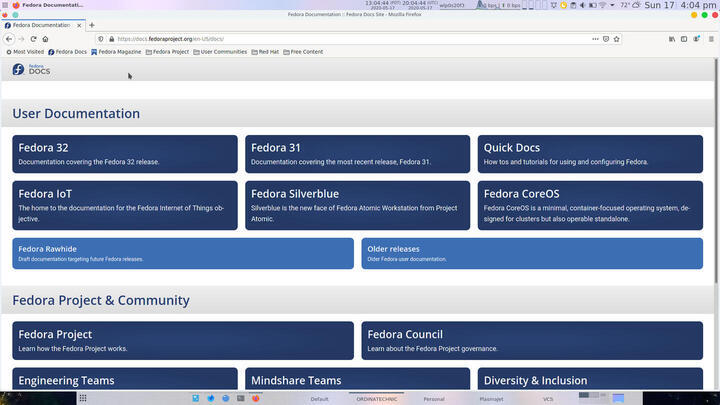
Task: Click the Fedora Docs logo
Action: point(31,69)
